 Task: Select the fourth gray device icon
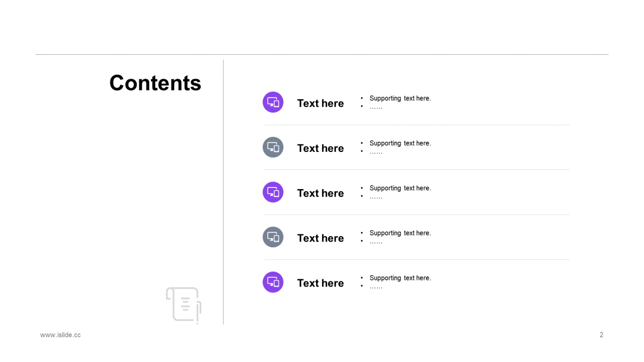pos(273,237)
